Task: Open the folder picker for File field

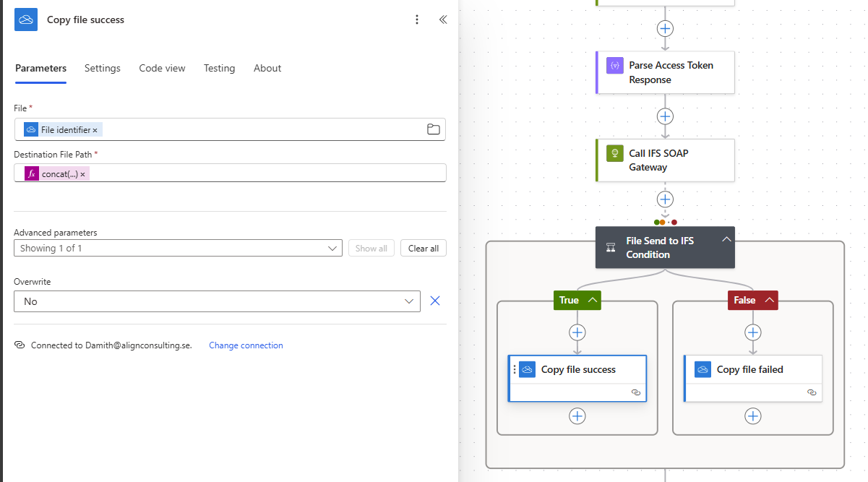Action: click(x=433, y=129)
